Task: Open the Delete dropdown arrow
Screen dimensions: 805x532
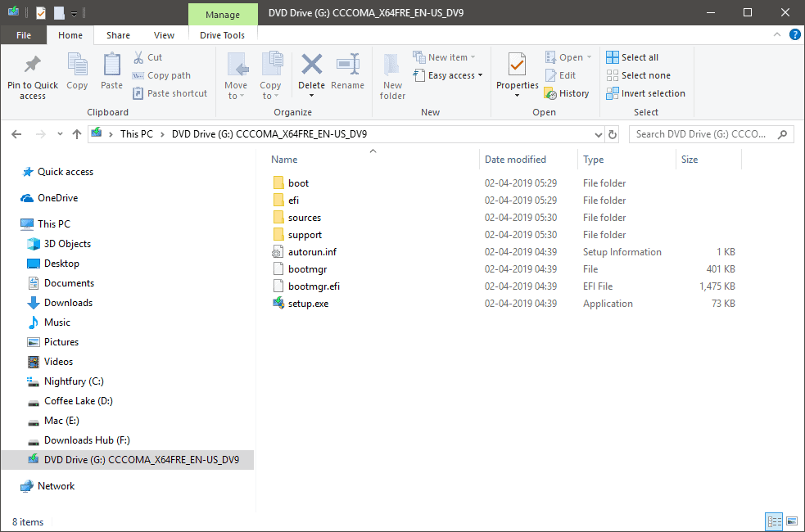Action: [x=311, y=96]
